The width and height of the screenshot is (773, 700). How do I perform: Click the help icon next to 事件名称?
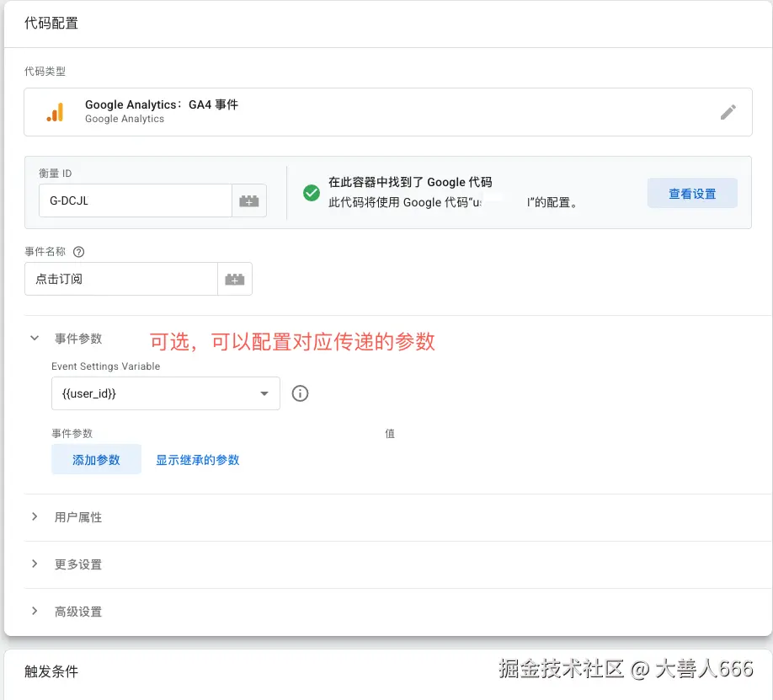tap(78, 252)
